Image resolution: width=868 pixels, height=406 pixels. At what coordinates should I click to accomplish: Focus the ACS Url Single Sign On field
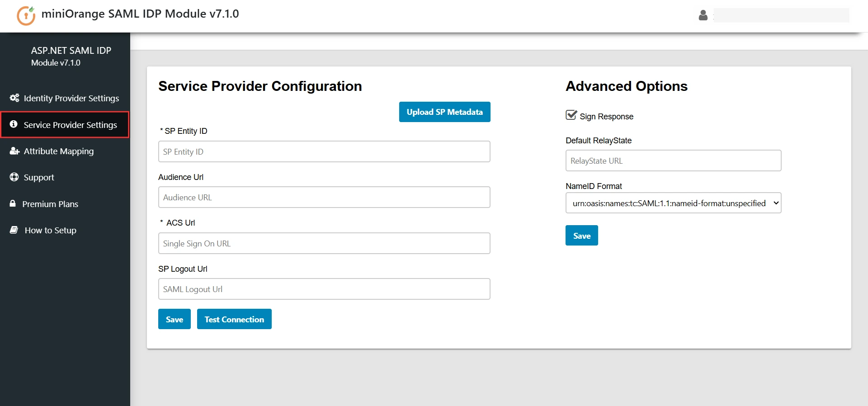point(324,243)
